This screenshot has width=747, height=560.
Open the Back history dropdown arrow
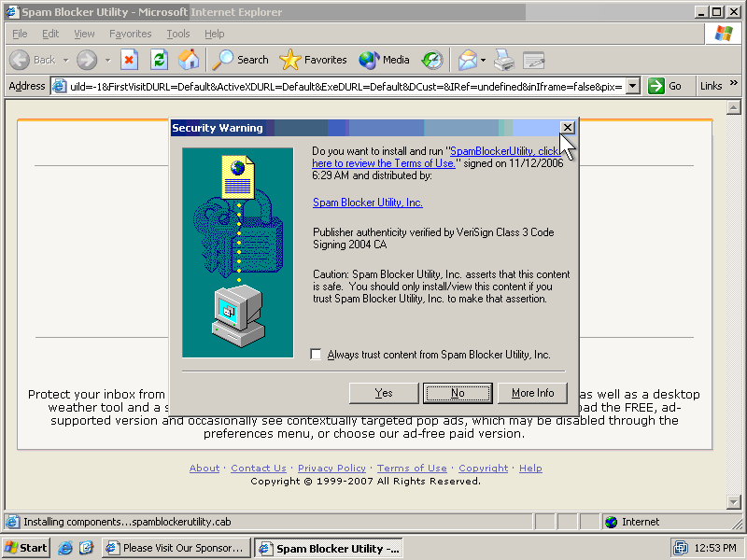(x=65, y=61)
